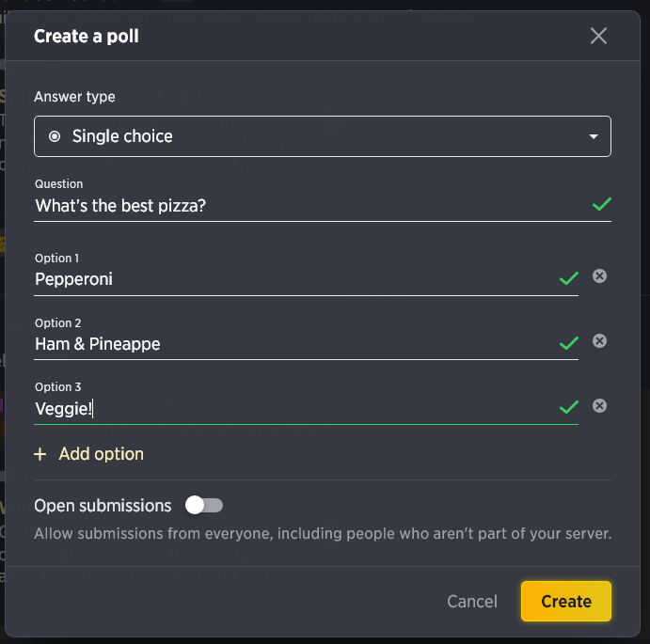Click the Add option link

(x=102, y=454)
